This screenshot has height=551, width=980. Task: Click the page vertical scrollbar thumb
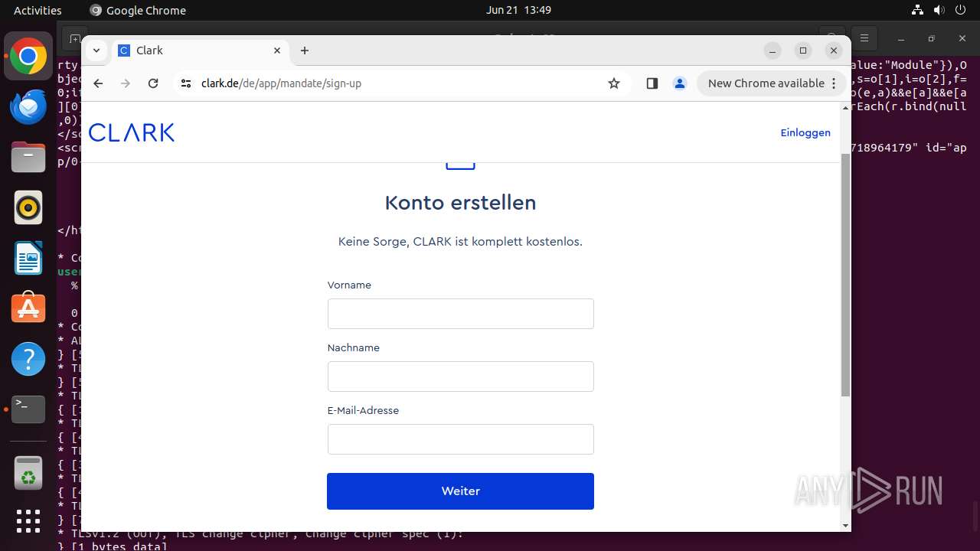click(x=845, y=274)
